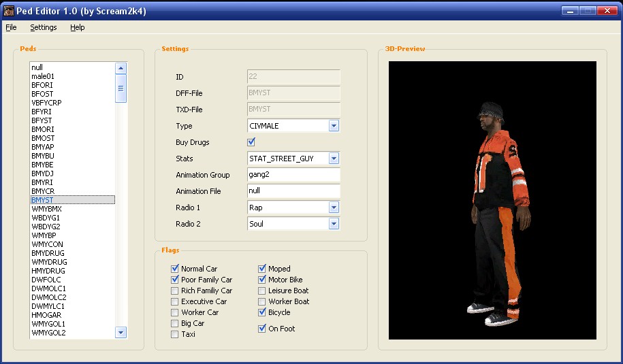Uncheck the Motor Bike flag
The height and width of the screenshot is (364, 623).
click(x=262, y=280)
